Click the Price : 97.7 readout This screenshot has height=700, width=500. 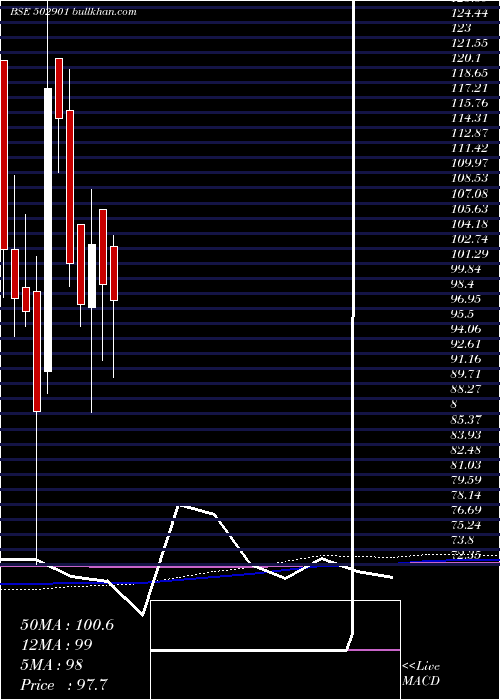pyautogui.click(x=64, y=685)
